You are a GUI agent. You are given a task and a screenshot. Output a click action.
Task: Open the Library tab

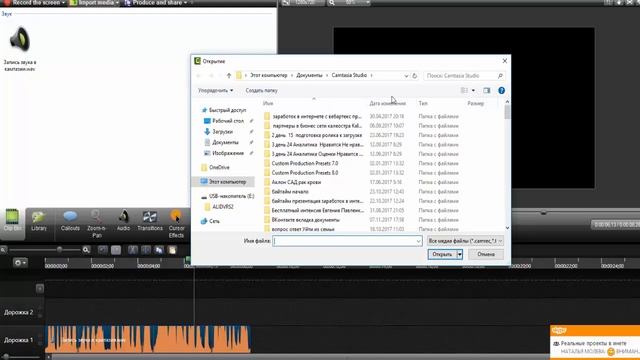(x=39, y=220)
